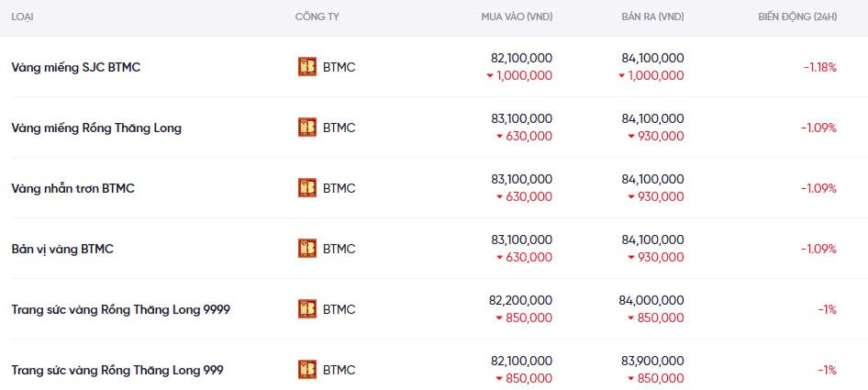The width and height of the screenshot is (868, 390).
Task: Open Trang sức vàng Rồng Thăng Long 9999
Action: 120,309
